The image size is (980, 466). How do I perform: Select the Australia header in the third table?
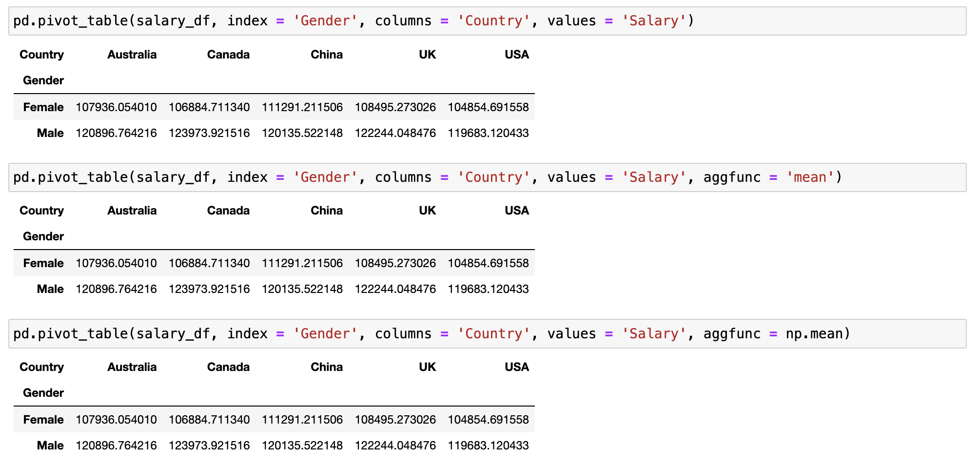coord(132,367)
